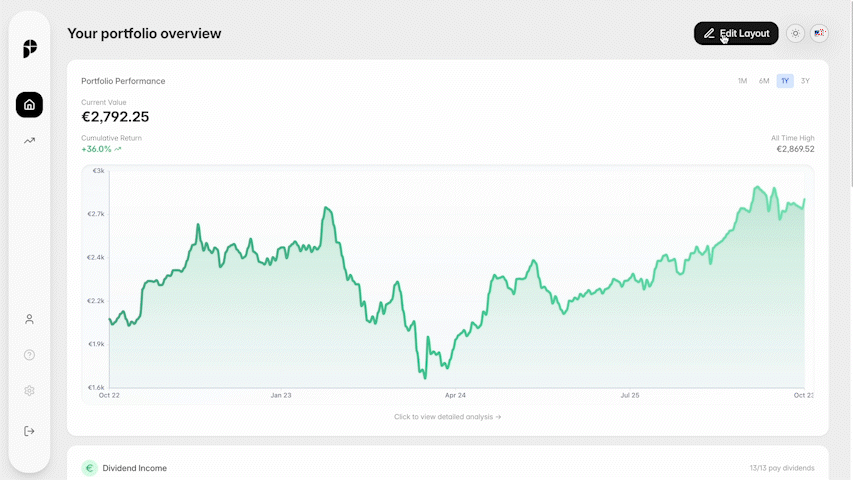This screenshot has height=480, width=854.
Task: Click the 'Click to view detailed analysis' link
Action: [x=447, y=417]
